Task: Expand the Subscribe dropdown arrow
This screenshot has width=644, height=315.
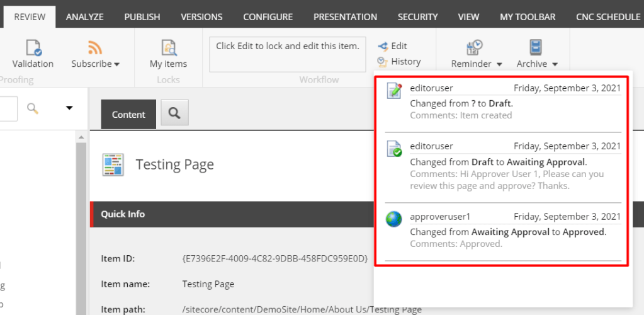Action: pos(117,64)
